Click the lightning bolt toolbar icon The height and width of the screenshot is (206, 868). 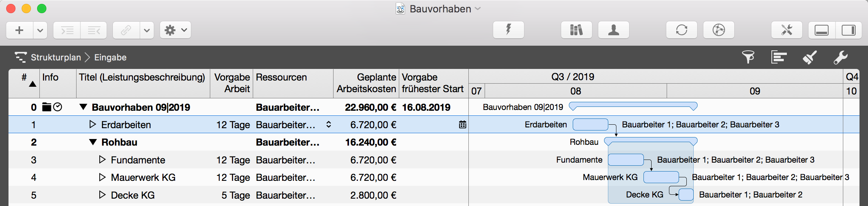508,30
